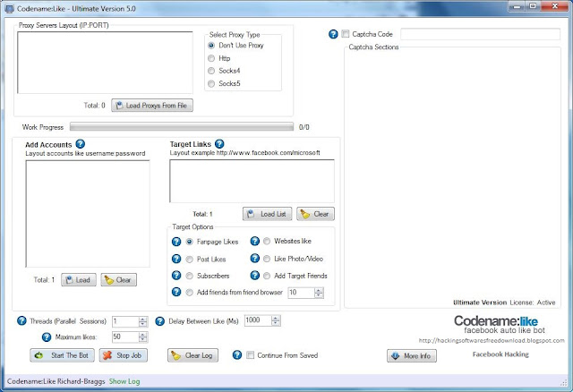Decrease the Maximum likes value
Viewport: 573px width, 392px height.
[143, 340]
